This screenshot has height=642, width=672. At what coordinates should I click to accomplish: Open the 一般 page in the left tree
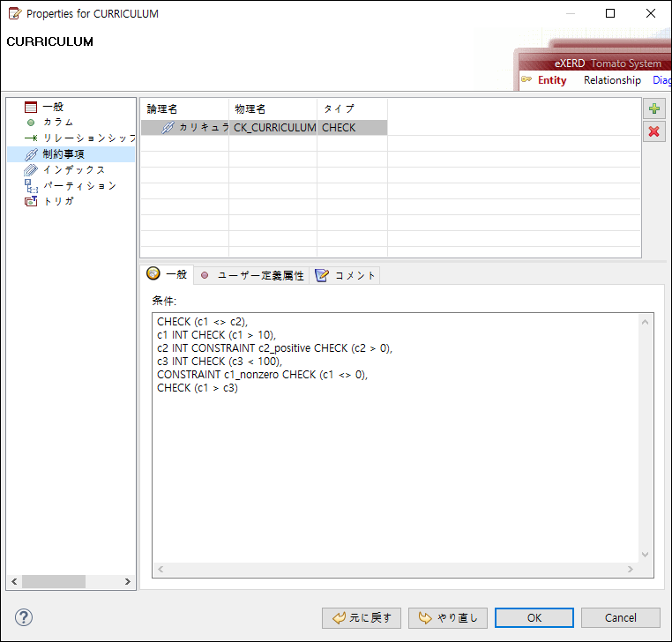click(53, 107)
